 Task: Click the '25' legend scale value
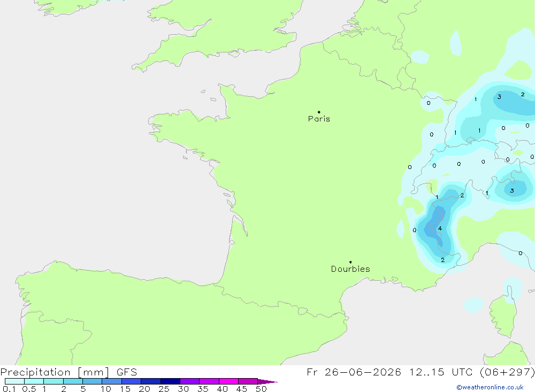click(x=164, y=389)
